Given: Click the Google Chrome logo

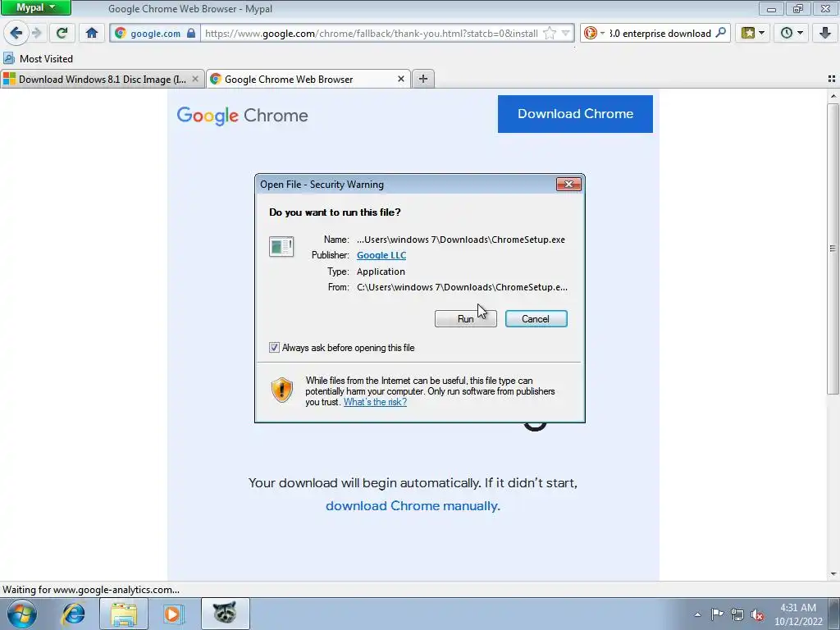Looking at the screenshot, I should (x=242, y=115).
